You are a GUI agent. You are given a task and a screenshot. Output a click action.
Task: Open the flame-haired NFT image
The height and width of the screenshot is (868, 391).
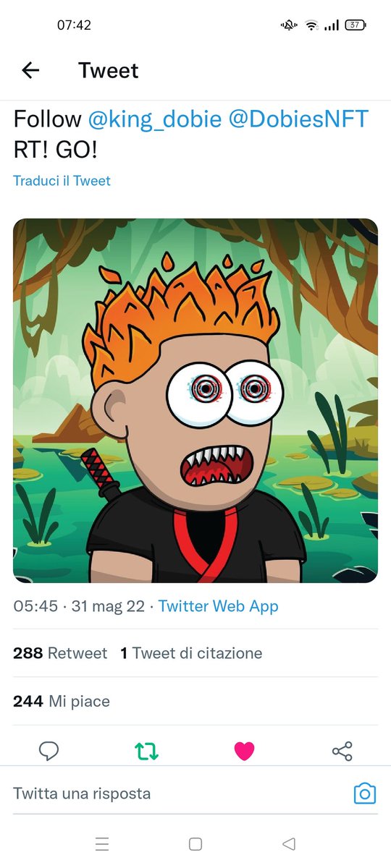195,401
